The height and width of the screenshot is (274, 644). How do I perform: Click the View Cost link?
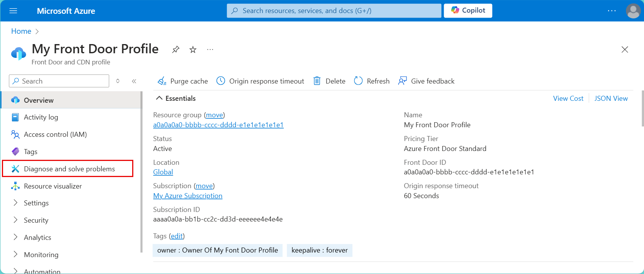[568, 98]
